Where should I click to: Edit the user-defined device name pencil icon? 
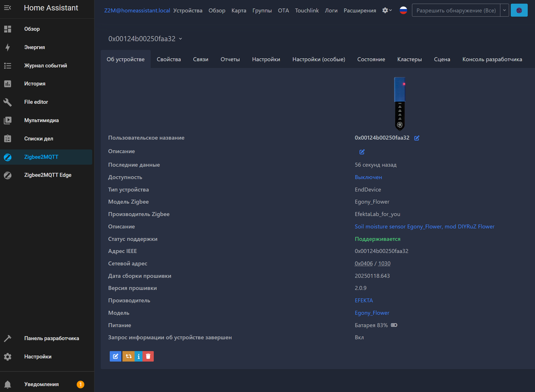[417, 138]
